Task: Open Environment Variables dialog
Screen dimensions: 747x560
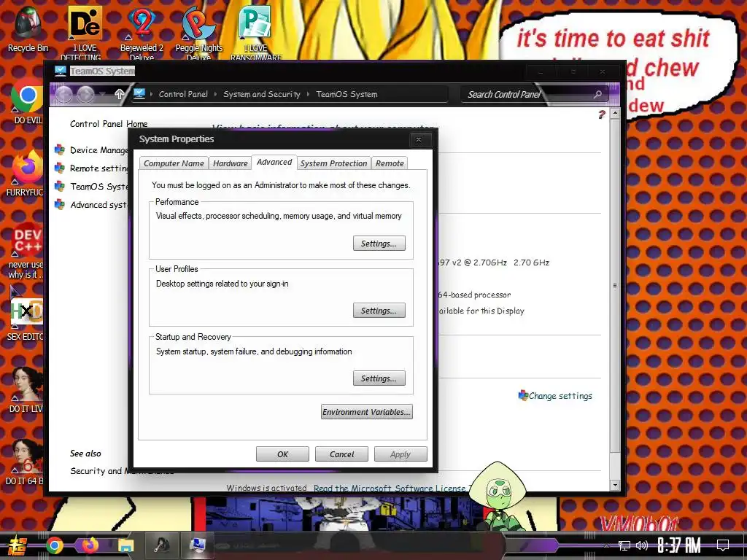Action: coord(366,412)
